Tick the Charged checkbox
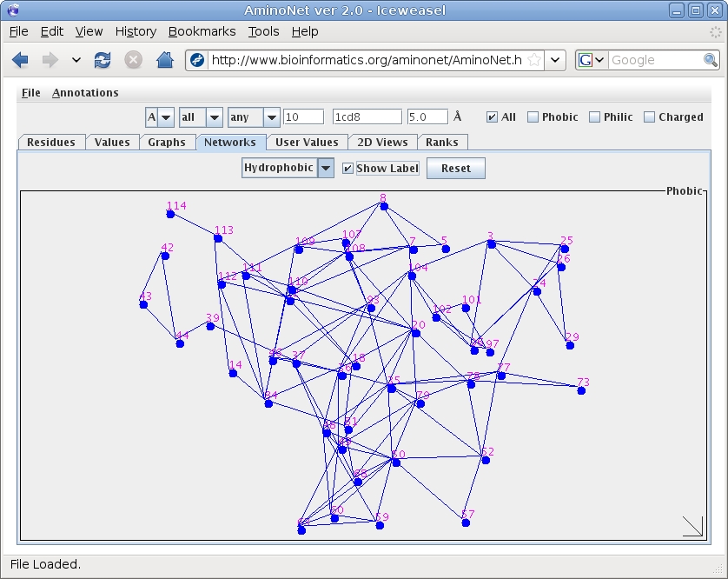This screenshot has height=579, width=728. tap(649, 117)
